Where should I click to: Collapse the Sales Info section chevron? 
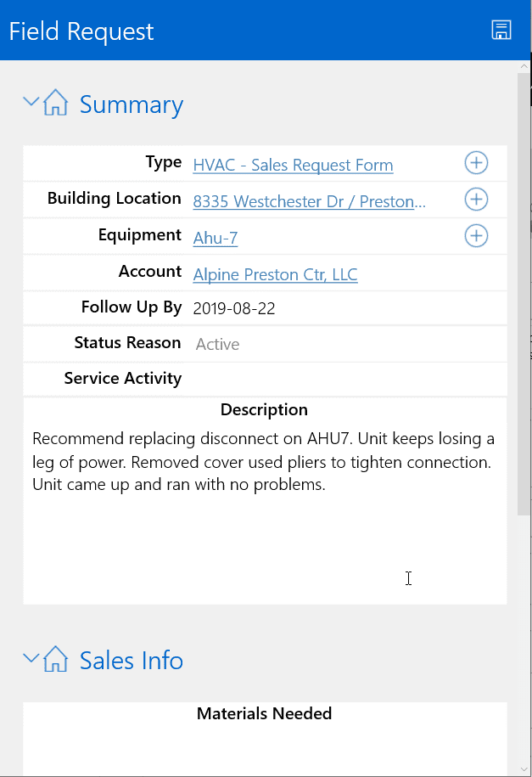pyautogui.click(x=31, y=658)
